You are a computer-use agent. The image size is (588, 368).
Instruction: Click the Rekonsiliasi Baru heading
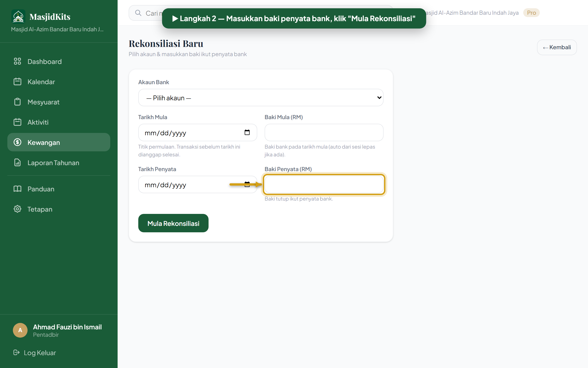tap(166, 43)
